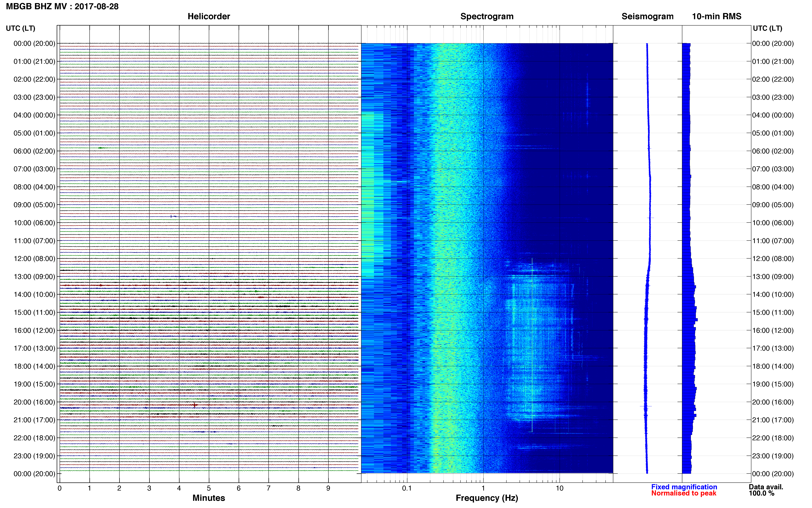Click '11:00 (07:00)' on the right time axis
This screenshot has height=508, width=812.
(773, 241)
